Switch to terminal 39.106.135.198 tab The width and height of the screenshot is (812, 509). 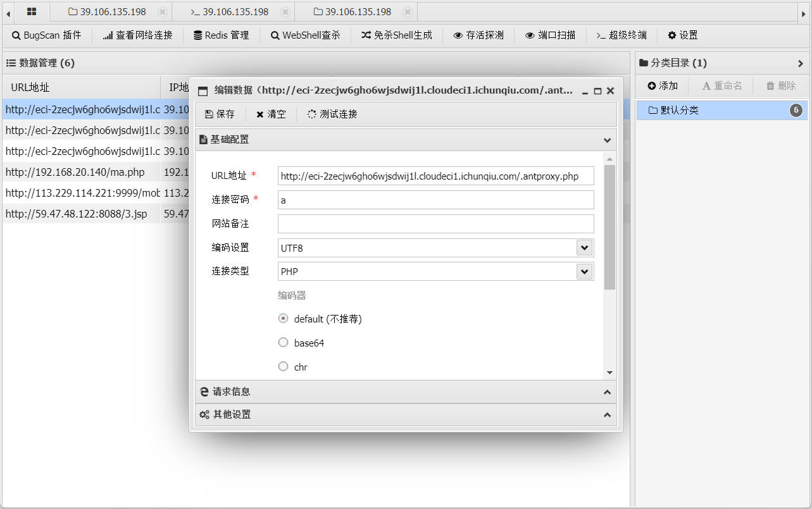pos(230,12)
